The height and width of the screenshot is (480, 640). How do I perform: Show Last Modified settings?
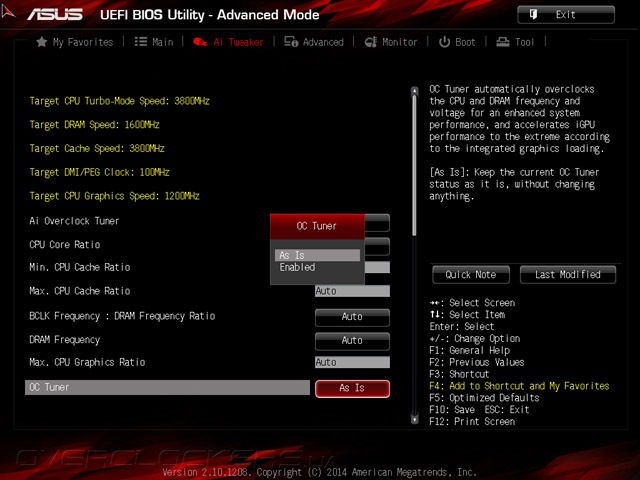(568, 275)
